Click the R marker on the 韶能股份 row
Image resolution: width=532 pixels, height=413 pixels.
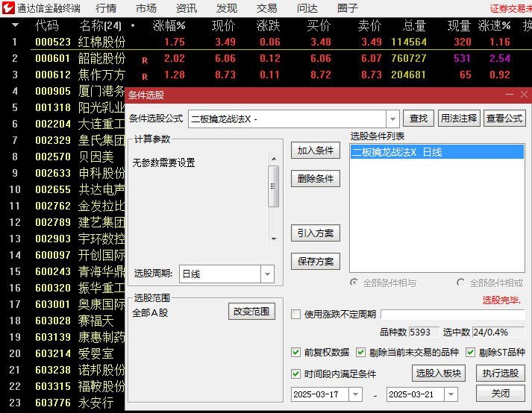click(145, 60)
